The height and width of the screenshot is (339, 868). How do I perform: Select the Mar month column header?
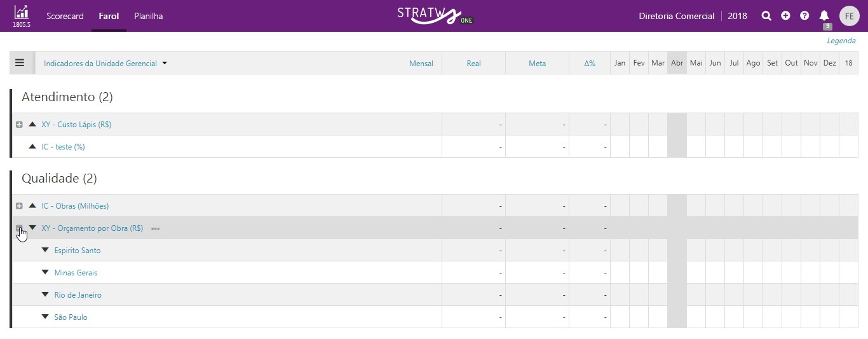tap(658, 63)
